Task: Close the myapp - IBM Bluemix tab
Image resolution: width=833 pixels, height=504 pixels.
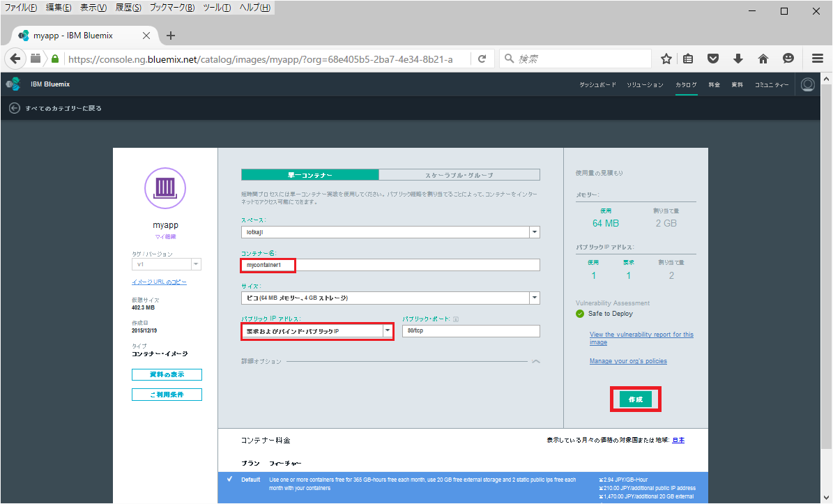Action: (x=146, y=36)
